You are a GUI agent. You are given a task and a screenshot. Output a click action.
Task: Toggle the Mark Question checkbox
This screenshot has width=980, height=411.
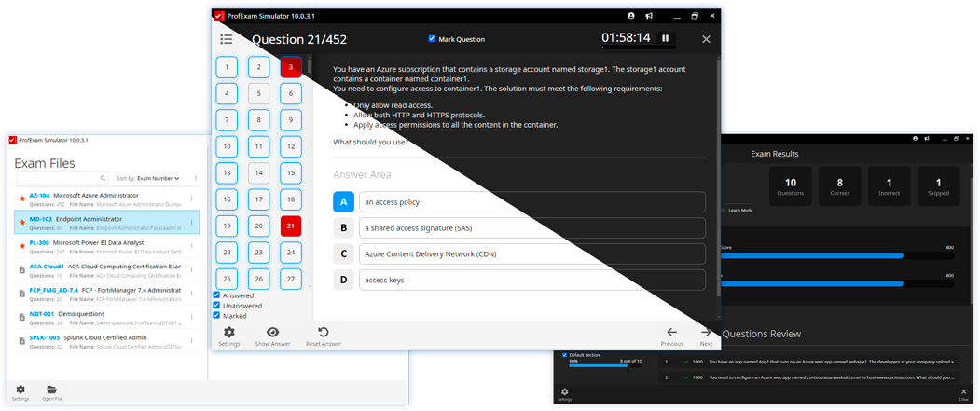point(432,39)
